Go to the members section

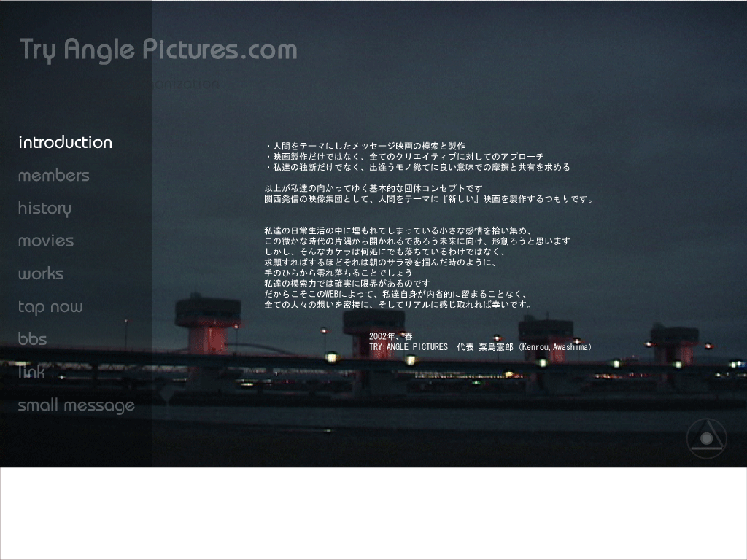pyautogui.click(x=54, y=176)
